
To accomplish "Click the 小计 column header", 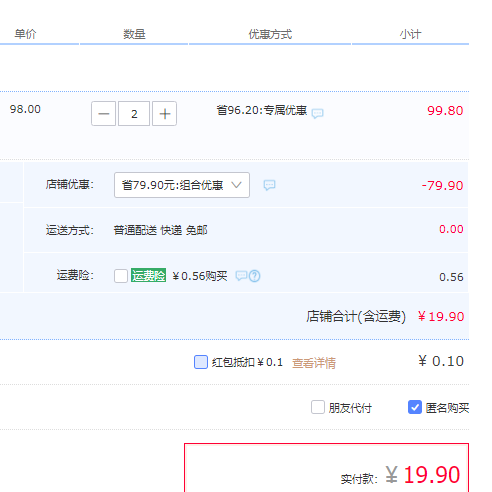I will 410,34.
